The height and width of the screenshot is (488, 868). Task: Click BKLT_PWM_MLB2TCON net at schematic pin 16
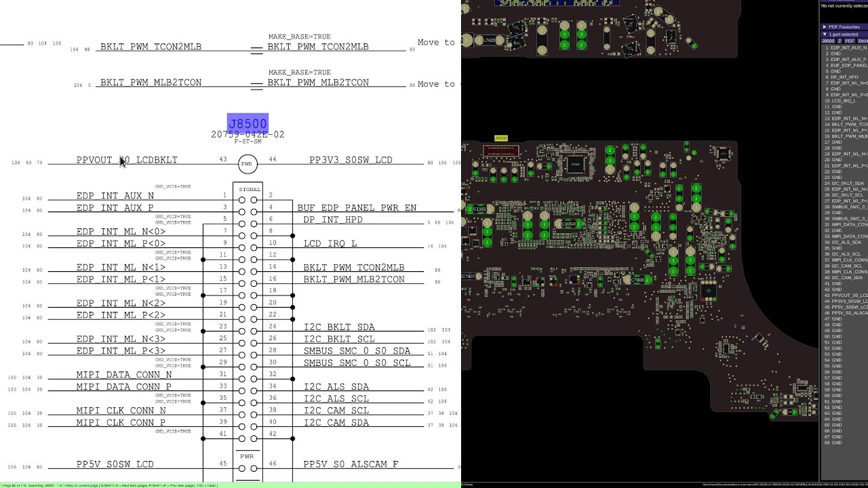click(x=353, y=279)
